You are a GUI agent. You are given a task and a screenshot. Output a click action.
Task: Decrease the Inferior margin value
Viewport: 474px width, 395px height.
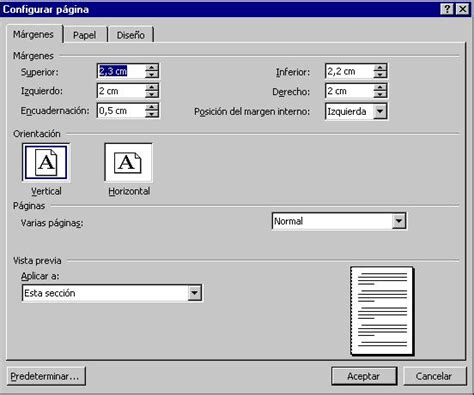[380, 75]
